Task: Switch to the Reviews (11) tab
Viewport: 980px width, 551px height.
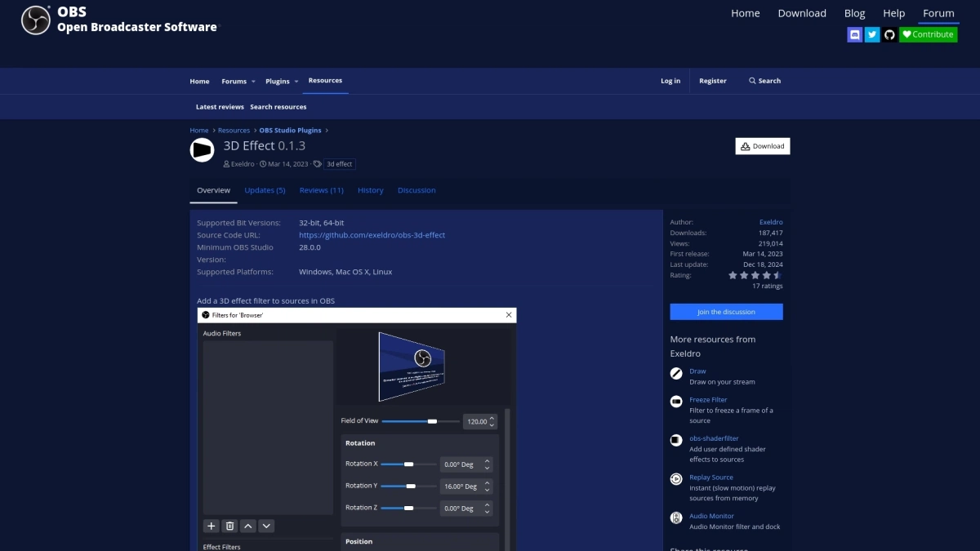Action: point(321,189)
